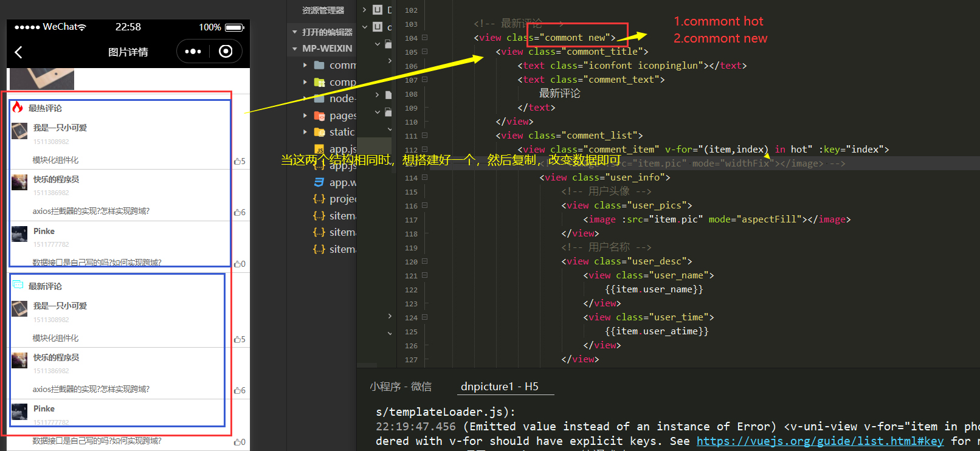980x451 pixels.
Task: Tap 快乐的程序员 avatar in 最热评论
Action: tap(19, 182)
